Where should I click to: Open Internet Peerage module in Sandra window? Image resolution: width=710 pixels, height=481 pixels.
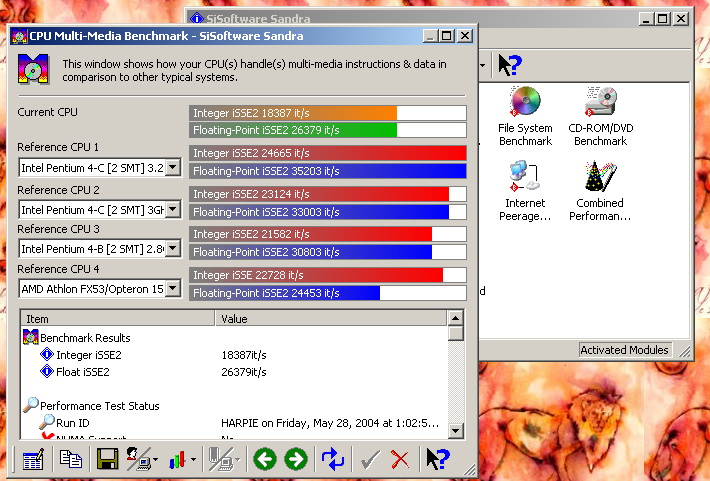(525, 191)
